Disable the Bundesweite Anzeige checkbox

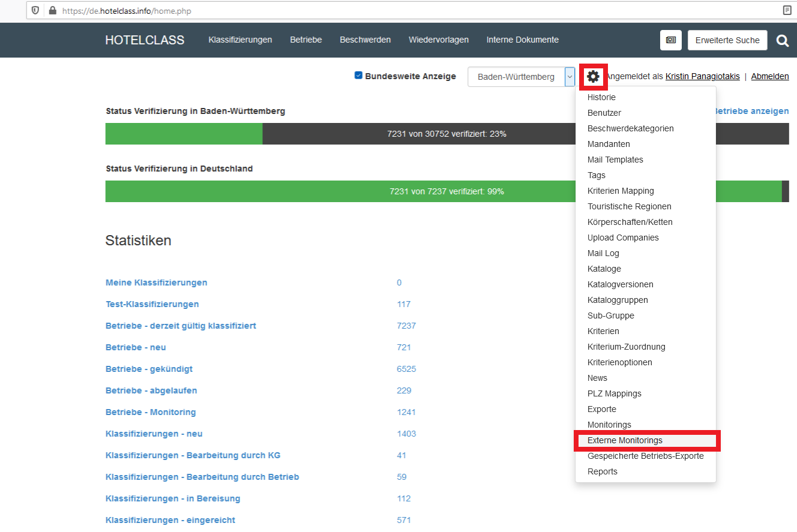358,75
